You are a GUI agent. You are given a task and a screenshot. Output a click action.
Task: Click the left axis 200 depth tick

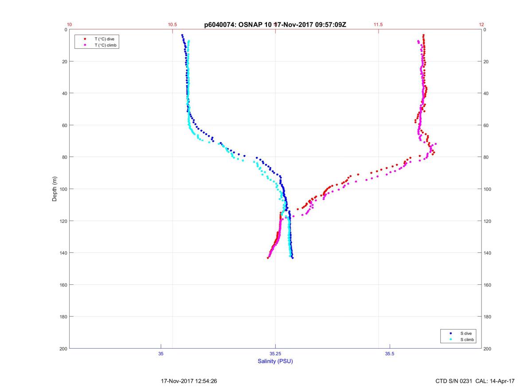click(63, 349)
